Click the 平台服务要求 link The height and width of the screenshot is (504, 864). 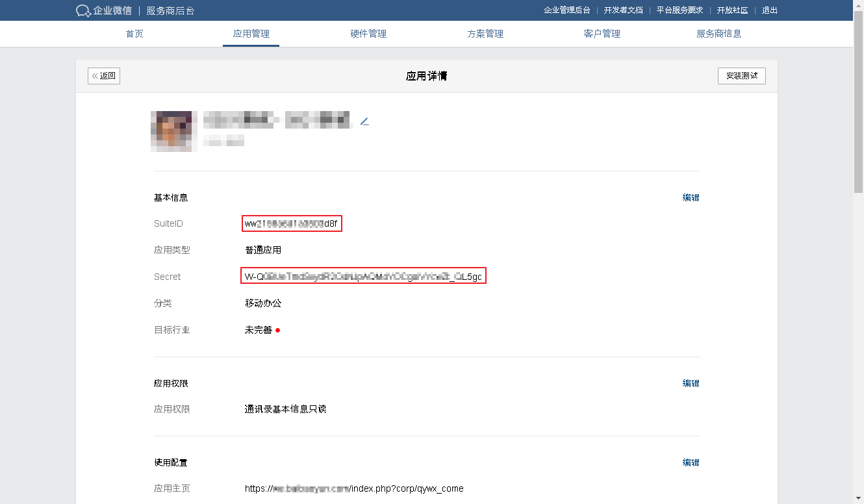680,10
